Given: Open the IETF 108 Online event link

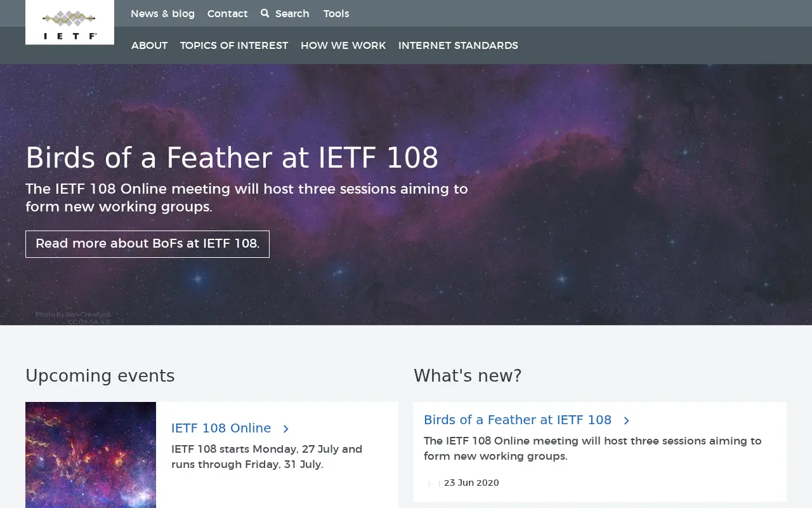Looking at the screenshot, I should (x=221, y=428).
